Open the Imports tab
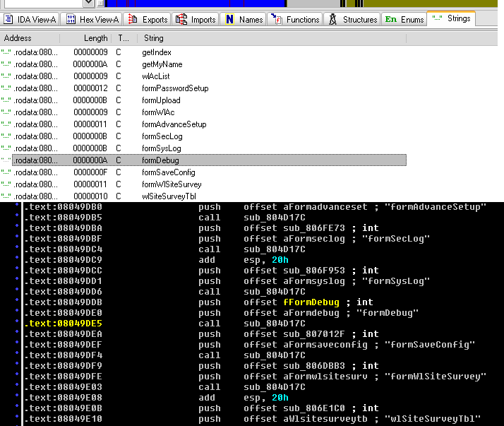This screenshot has width=504, height=426. point(196,20)
